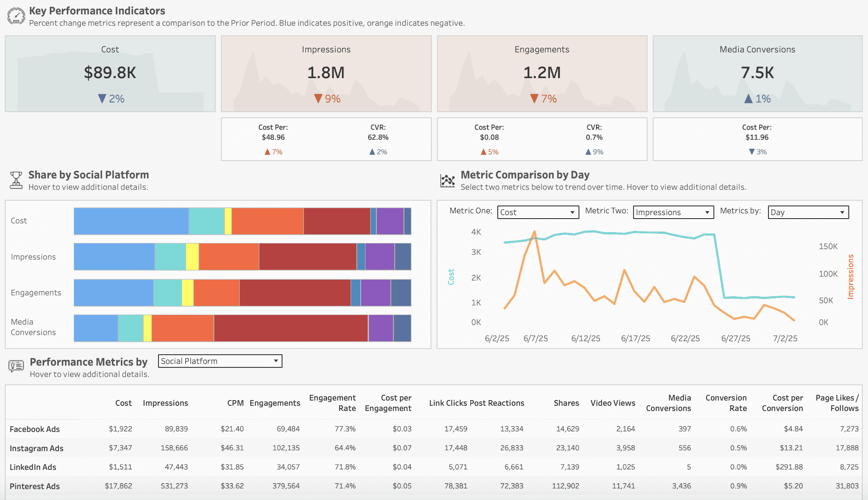This screenshot has height=500, width=868.
Task: Click the dark red segment in the Impressions bar
Action: 308,257
